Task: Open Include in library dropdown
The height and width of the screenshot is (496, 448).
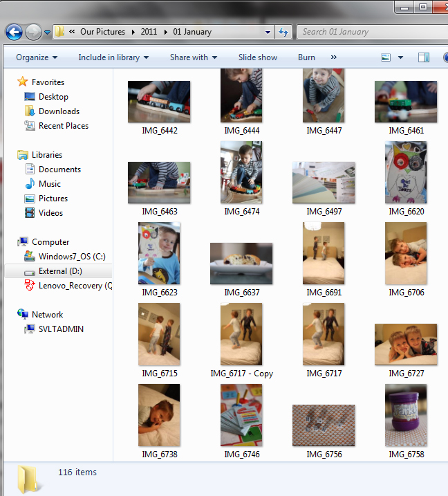Action: [113, 57]
